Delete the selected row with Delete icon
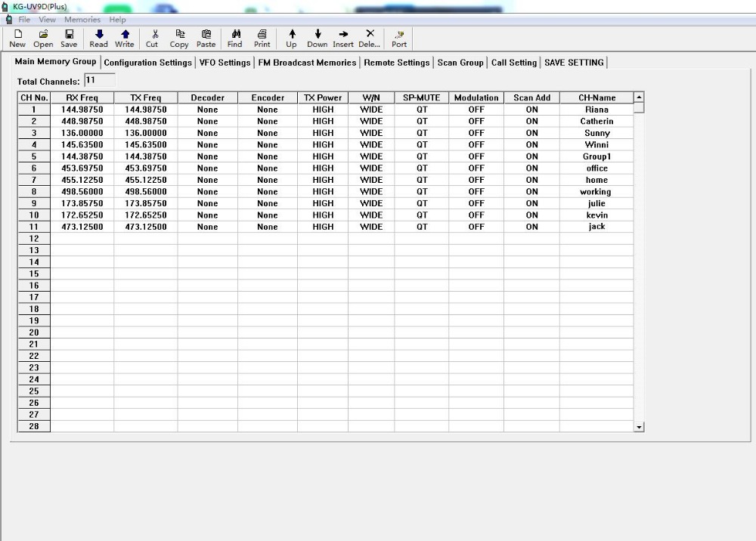This screenshot has height=541, width=756. 369,38
